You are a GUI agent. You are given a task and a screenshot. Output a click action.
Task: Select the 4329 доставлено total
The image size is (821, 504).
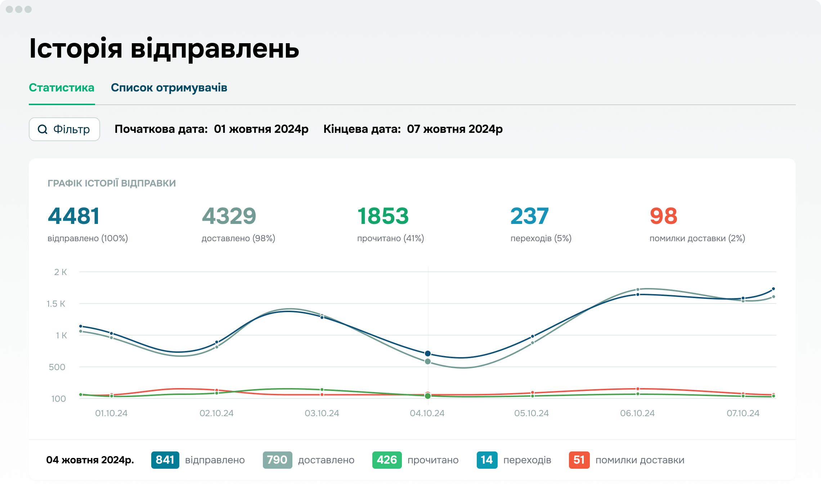tap(229, 216)
